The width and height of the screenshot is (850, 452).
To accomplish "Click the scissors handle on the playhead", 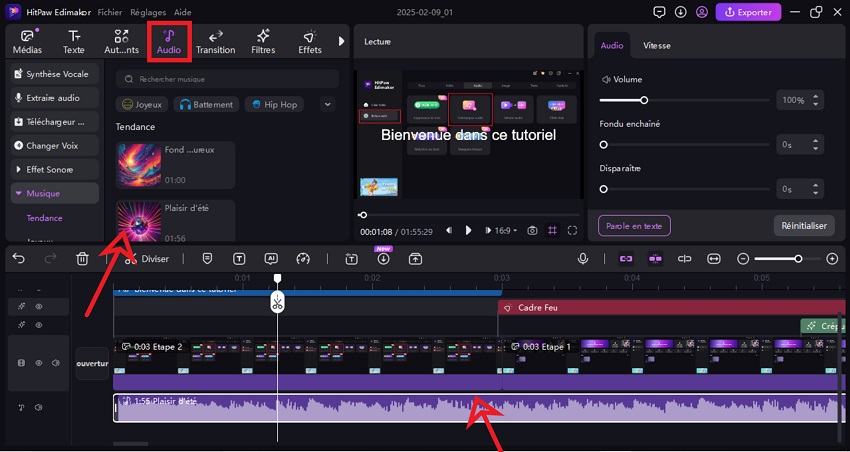I will 278,302.
